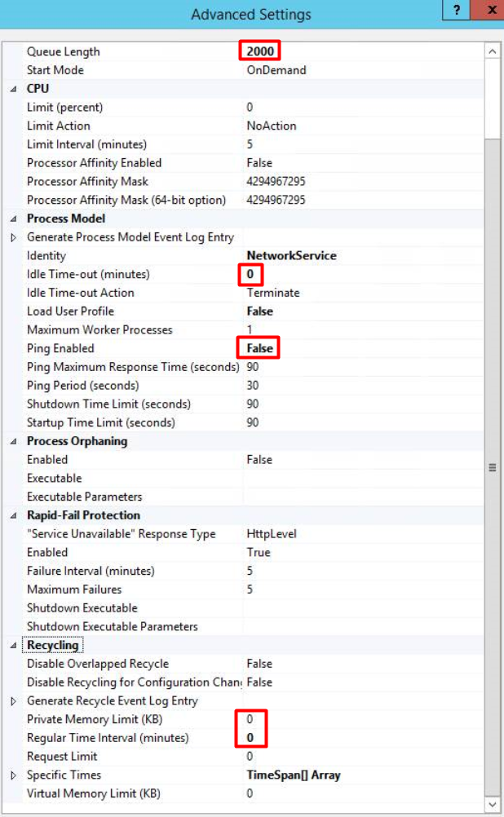
Task: Select Processor Affinity Mask (64-bit option)
Action: tap(126, 200)
